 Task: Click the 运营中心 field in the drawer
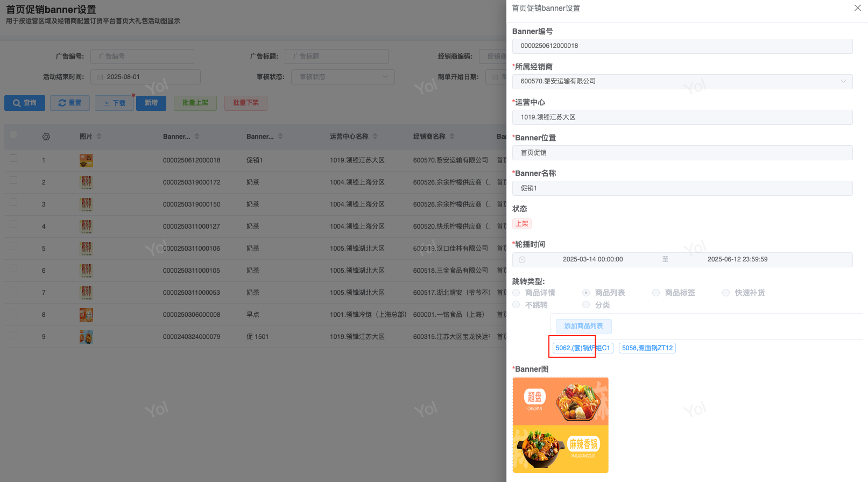682,117
